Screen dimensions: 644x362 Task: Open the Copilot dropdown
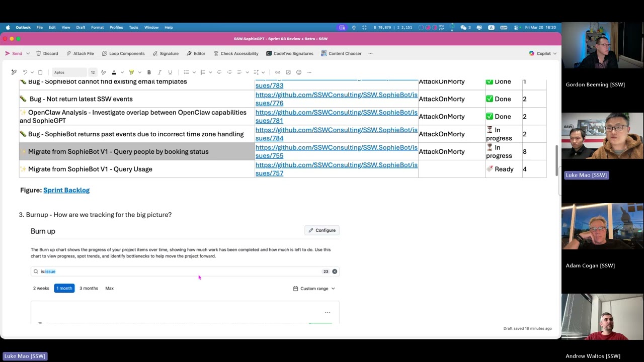point(543,53)
